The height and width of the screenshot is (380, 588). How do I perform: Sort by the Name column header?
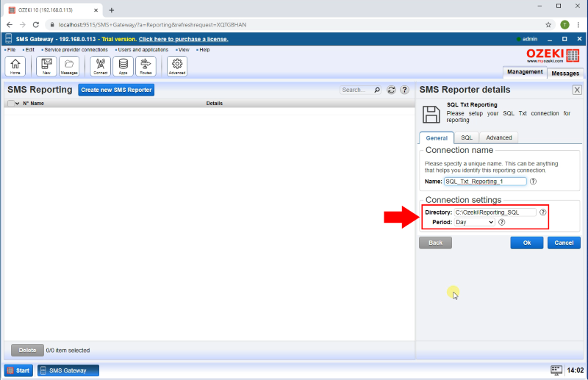pos(37,103)
